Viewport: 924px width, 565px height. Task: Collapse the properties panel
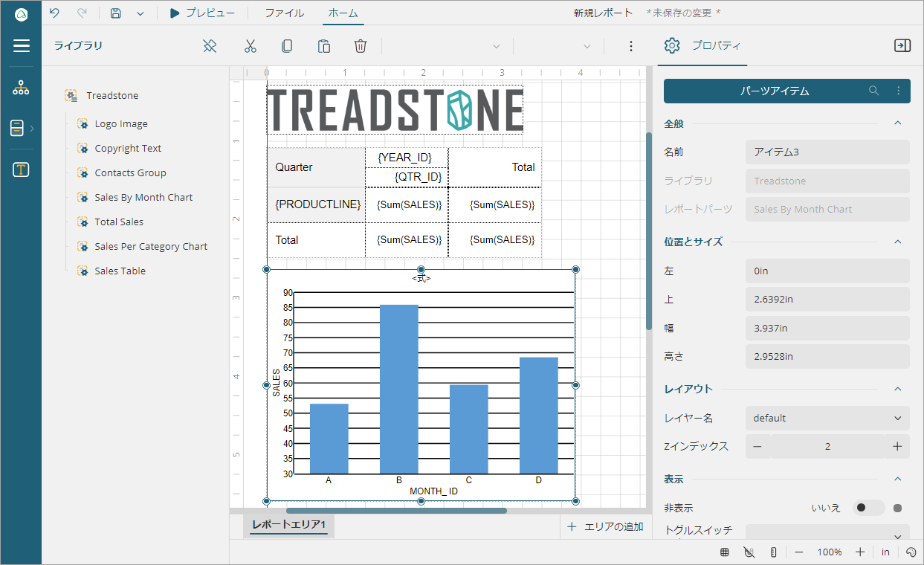(902, 46)
